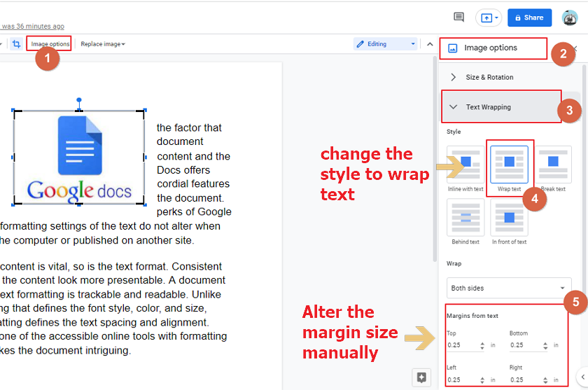
Task: Open the Replace image dropdown
Action: point(103,44)
